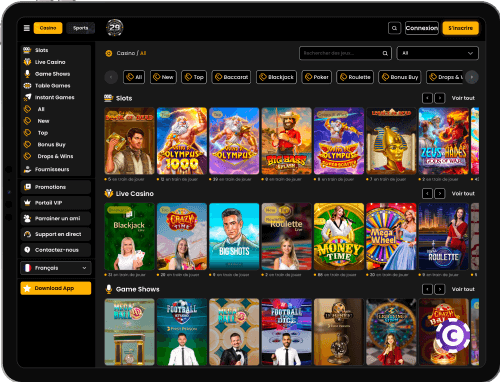Click the All breadcrumb link
The height and width of the screenshot is (382, 500).
tap(143, 53)
